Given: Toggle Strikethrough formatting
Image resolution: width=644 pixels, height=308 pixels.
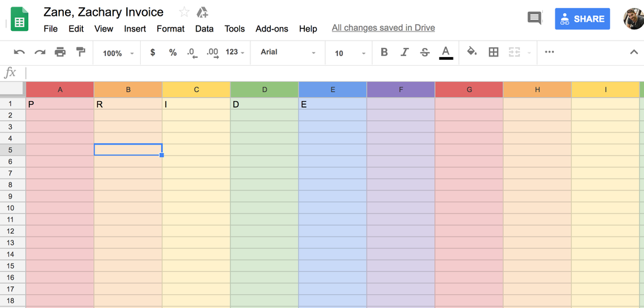Looking at the screenshot, I should 425,53.
